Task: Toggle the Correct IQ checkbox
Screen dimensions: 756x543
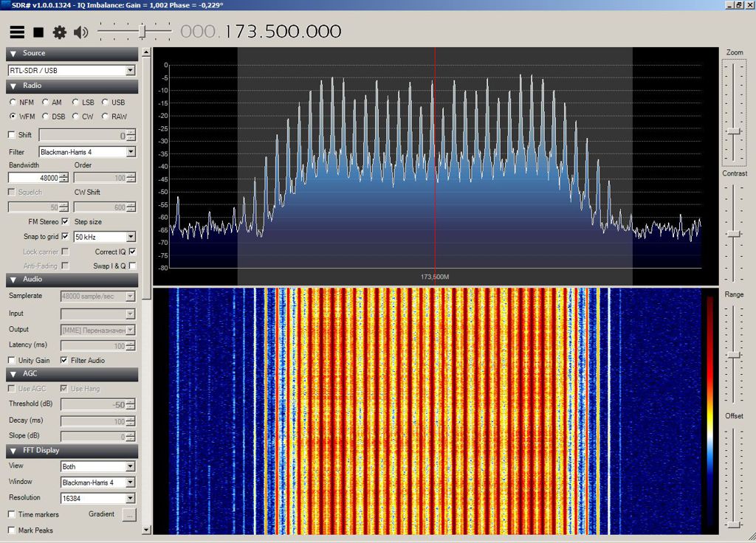Action: [x=133, y=252]
